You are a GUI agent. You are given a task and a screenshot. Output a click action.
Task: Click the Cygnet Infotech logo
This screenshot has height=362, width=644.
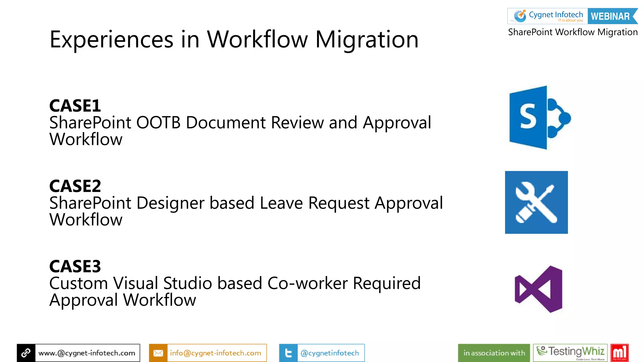tap(548, 16)
